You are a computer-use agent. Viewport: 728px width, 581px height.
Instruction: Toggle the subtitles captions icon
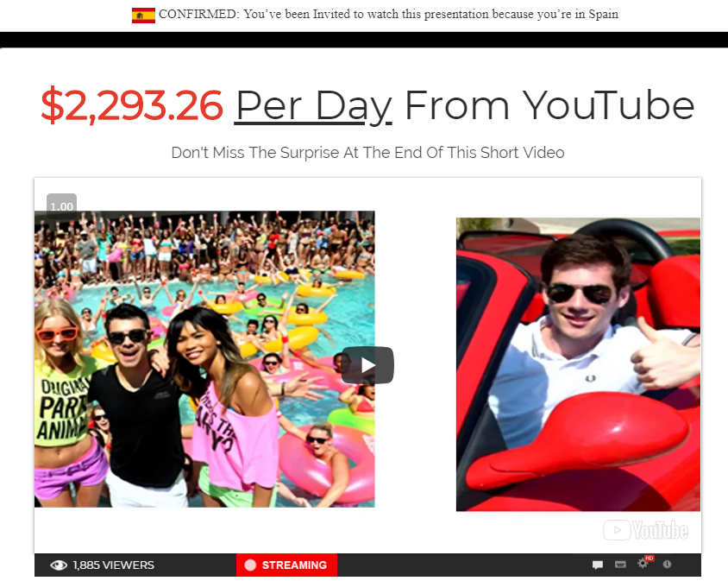[x=620, y=565]
